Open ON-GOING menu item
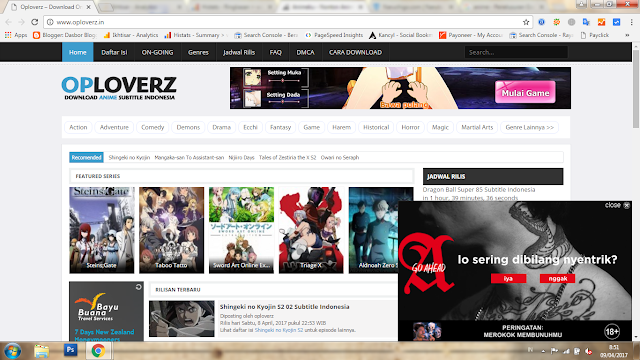The width and height of the screenshot is (640, 360). pos(158,52)
